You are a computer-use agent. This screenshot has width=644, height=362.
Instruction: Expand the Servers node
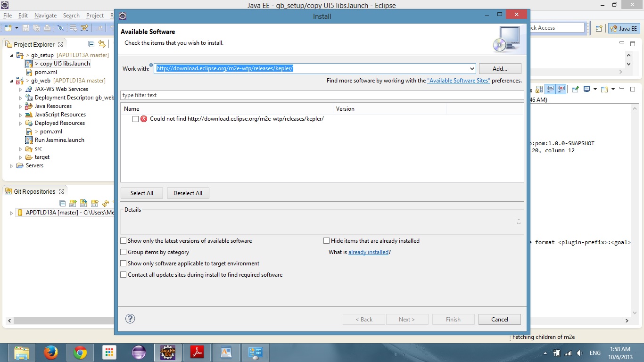click(12, 165)
